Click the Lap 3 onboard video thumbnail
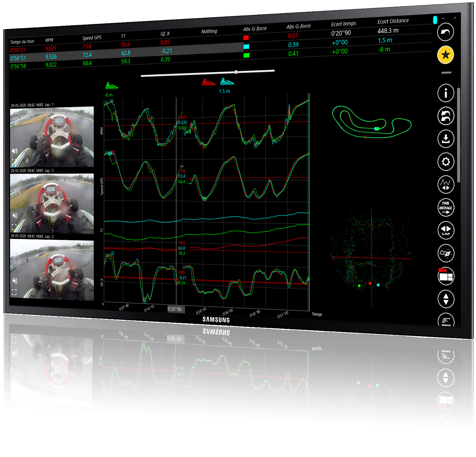476x457 pixels. [52, 203]
